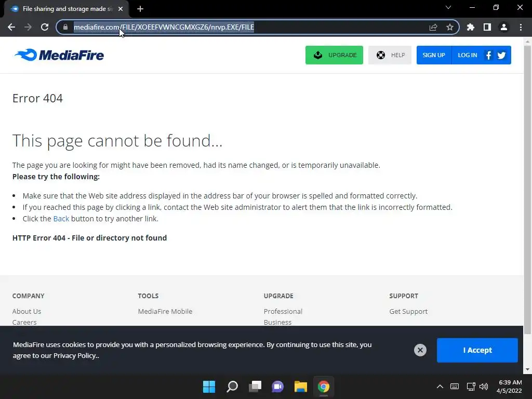This screenshot has height=399, width=532.
Task: Toggle the browser side panel icon
Action: [487, 27]
